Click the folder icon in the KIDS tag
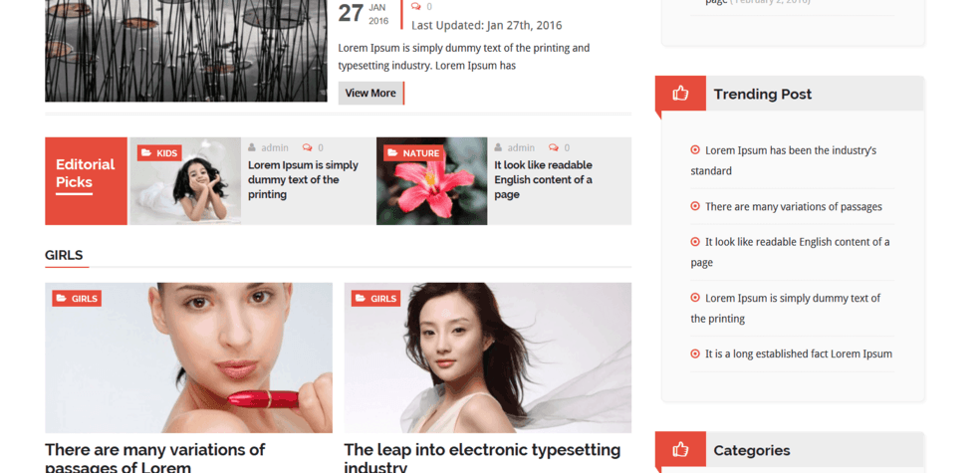 [x=146, y=153]
